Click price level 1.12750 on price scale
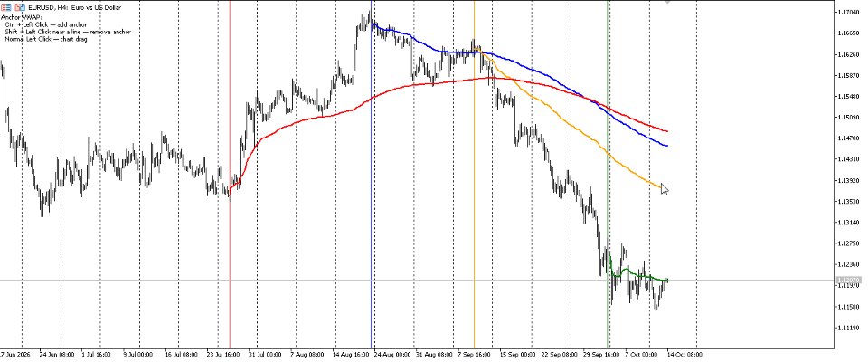Image resolution: width=868 pixels, height=362 pixels. 848,243
